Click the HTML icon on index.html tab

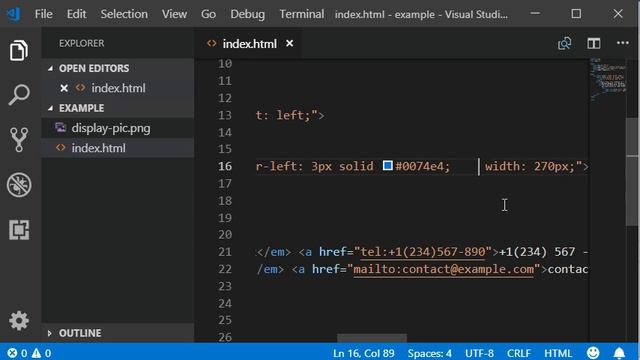pyautogui.click(x=211, y=43)
